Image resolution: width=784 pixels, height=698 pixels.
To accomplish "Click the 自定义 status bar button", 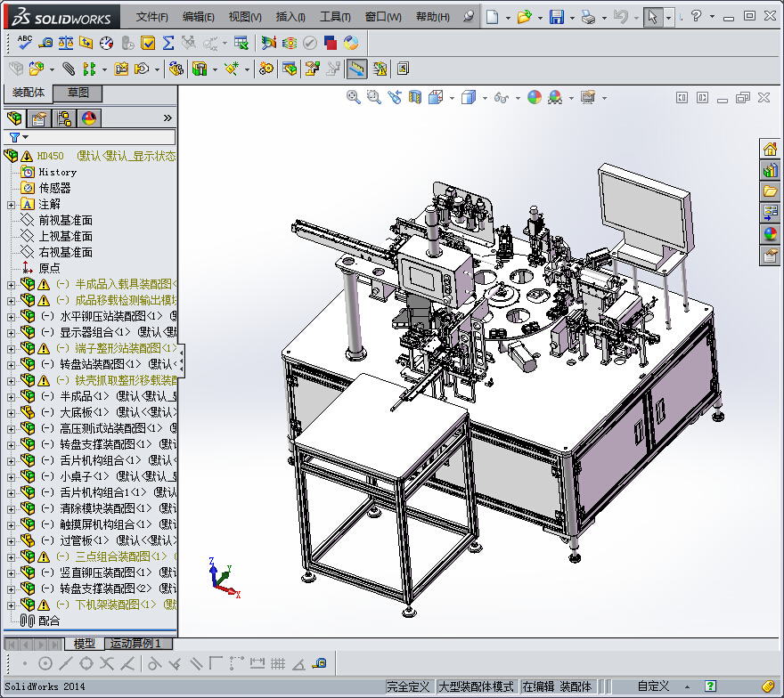I will coord(652,686).
